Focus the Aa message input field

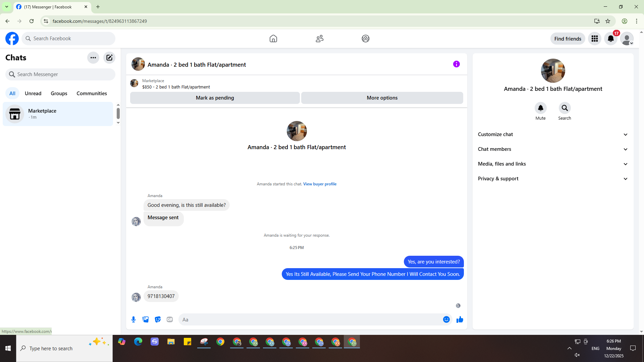[x=310, y=319]
